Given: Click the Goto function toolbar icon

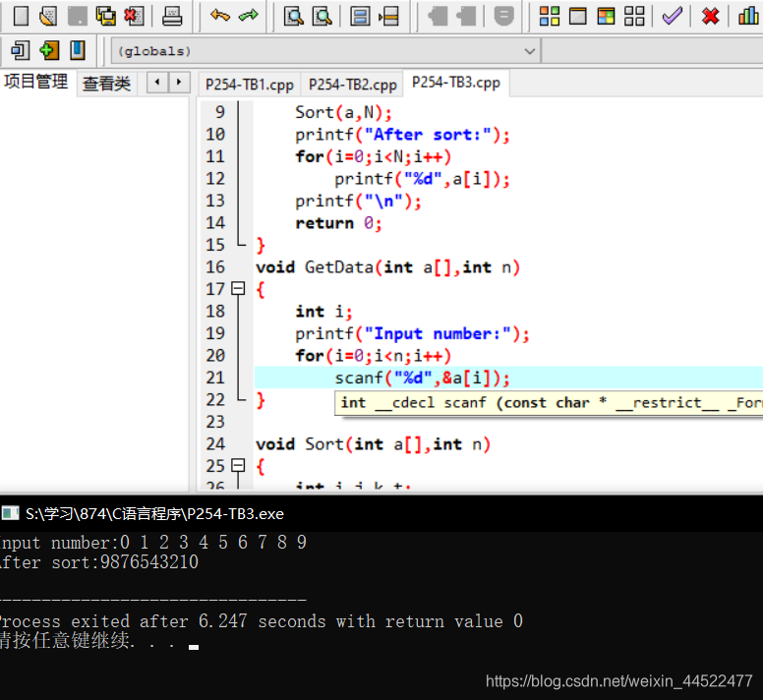Looking at the screenshot, I should [360, 16].
